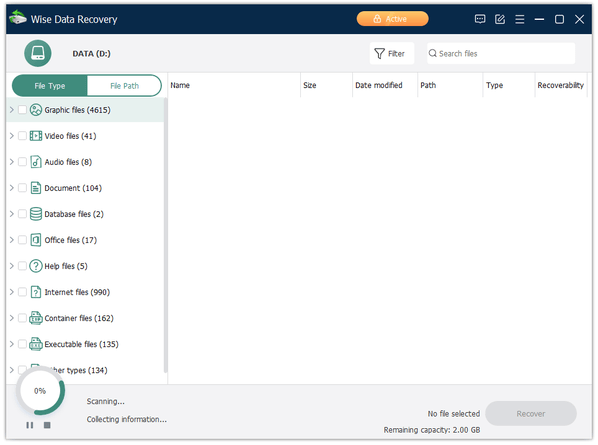Click the feedback chat icon in title bar

[480, 19]
